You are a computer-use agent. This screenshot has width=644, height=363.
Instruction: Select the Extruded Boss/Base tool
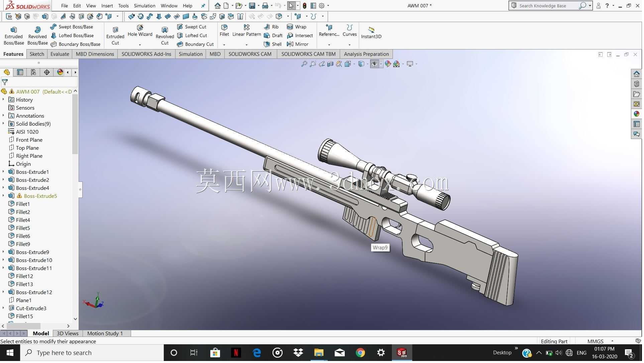(x=14, y=36)
